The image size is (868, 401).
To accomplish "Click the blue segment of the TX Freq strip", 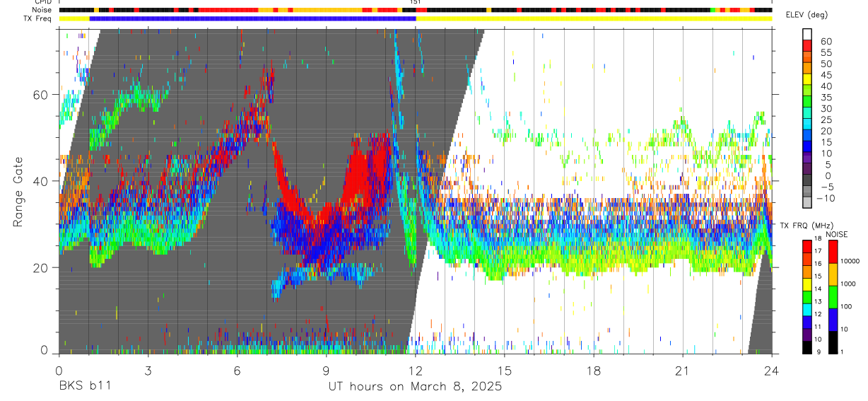I will [252, 18].
